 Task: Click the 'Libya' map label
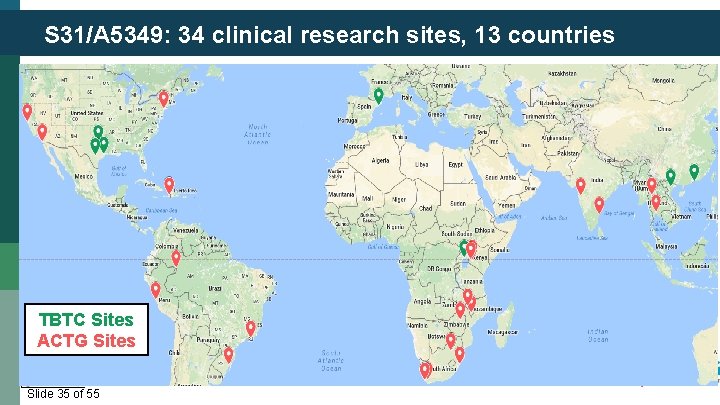(x=422, y=164)
